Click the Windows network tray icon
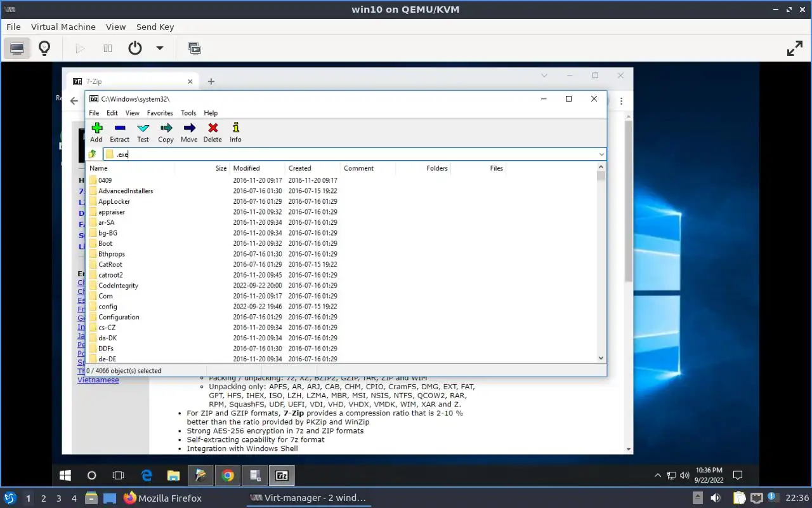The height and width of the screenshot is (508, 812). tap(672, 475)
